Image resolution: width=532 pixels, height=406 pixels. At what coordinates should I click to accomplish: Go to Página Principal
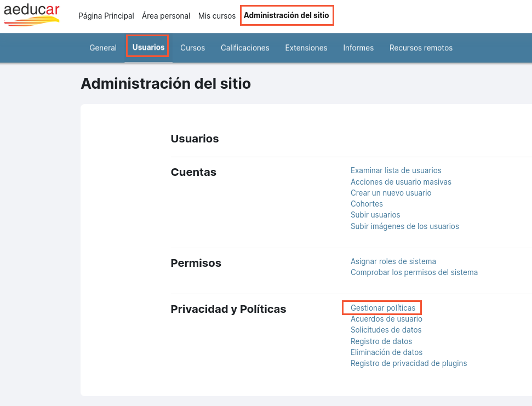[106, 16]
